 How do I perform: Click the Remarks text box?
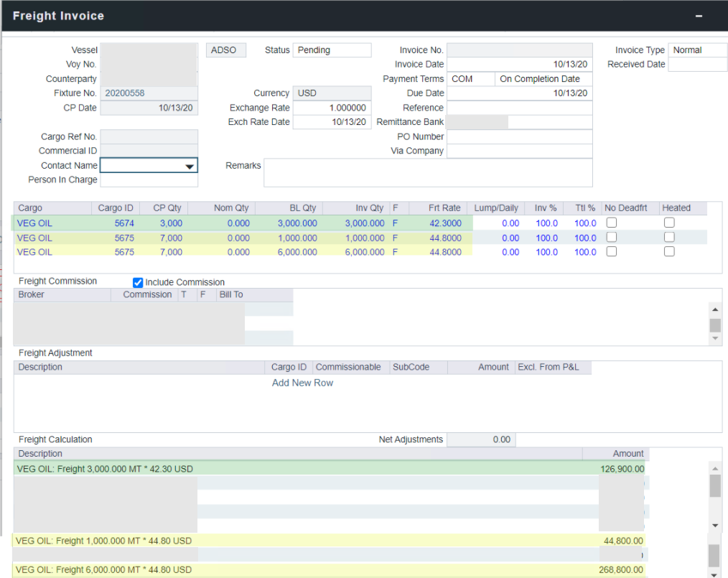pyautogui.click(x=428, y=172)
